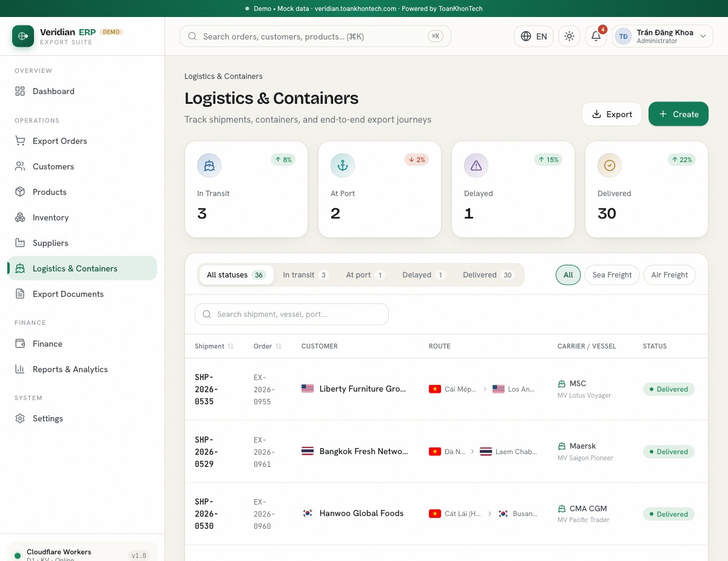Click the 15% increase badge
The width and height of the screenshot is (728, 561).
548,160
